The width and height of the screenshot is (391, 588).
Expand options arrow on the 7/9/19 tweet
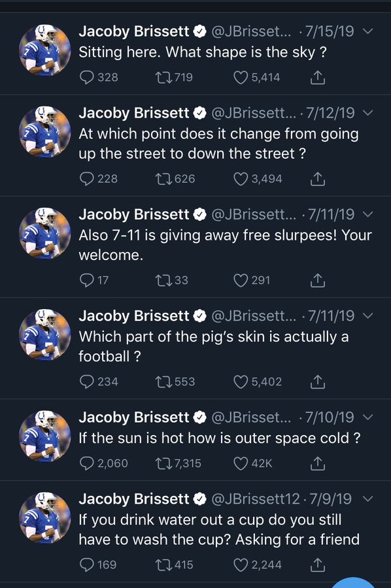[368, 498]
